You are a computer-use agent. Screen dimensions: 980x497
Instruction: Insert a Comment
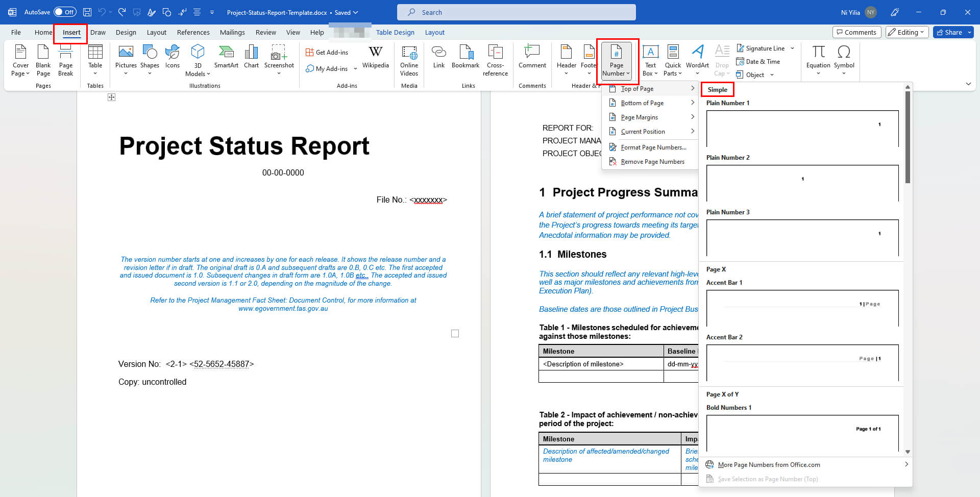pos(532,58)
